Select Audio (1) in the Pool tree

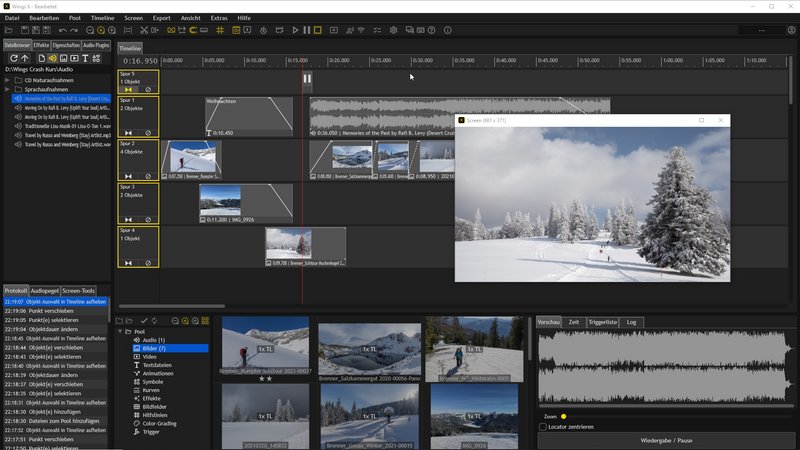click(154, 340)
